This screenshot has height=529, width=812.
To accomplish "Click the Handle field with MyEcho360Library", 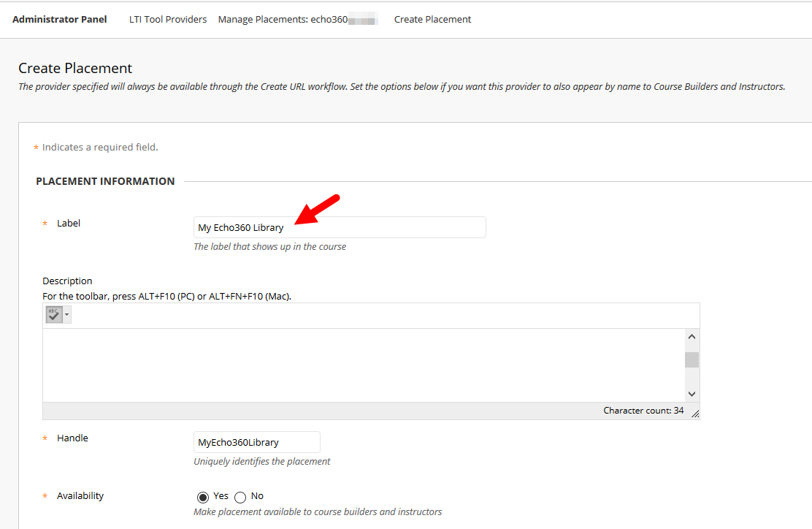I will (x=257, y=442).
